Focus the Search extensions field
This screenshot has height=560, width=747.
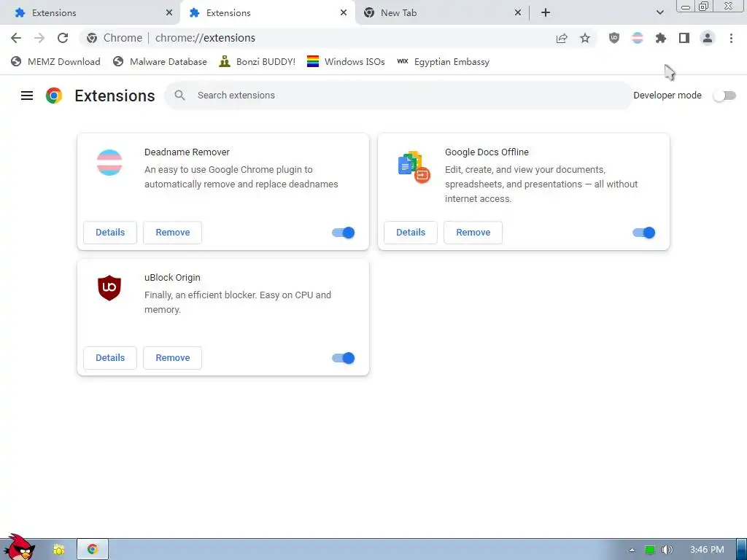[x=398, y=96]
